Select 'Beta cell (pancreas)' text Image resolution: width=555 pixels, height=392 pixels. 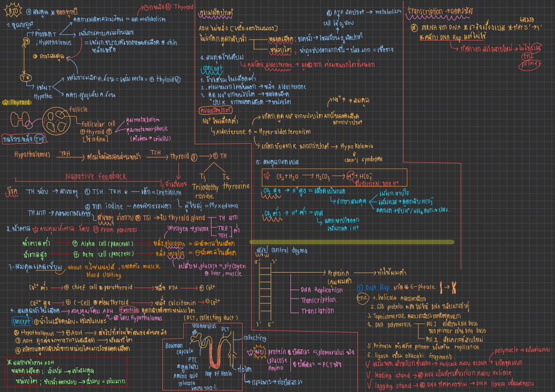pyautogui.click(x=108, y=254)
